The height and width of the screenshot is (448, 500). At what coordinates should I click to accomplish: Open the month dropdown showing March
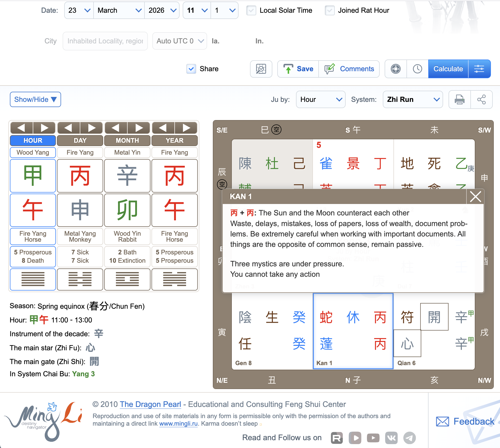pos(119,10)
